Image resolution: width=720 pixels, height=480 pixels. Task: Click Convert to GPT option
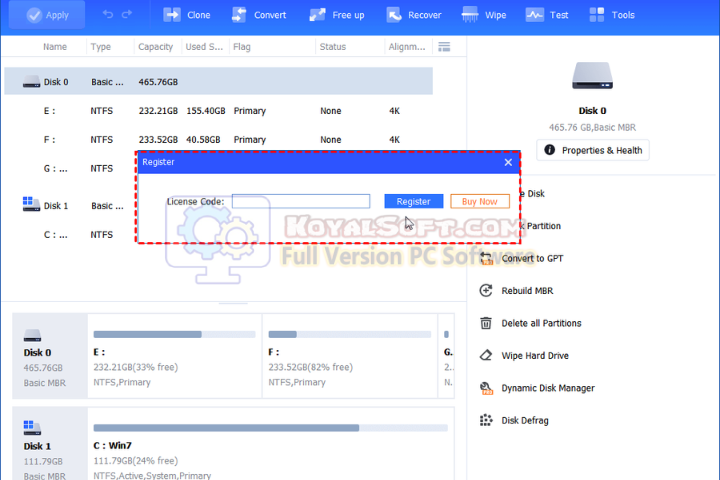pyautogui.click(x=532, y=258)
